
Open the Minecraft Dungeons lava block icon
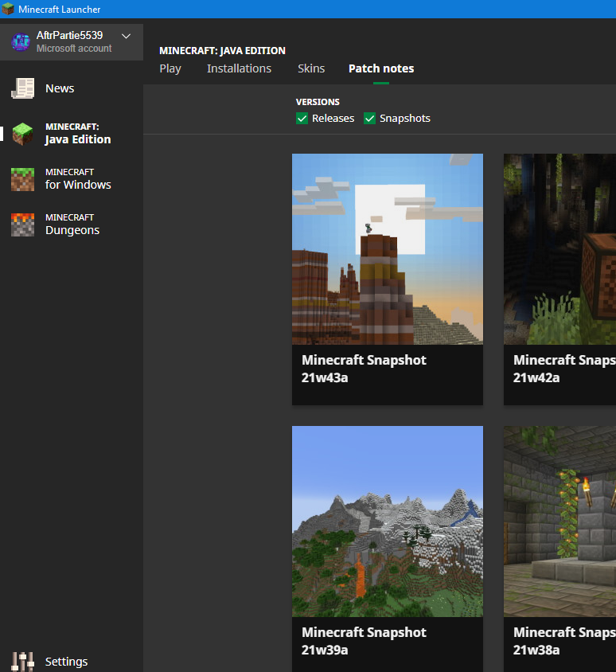pos(22,225)
